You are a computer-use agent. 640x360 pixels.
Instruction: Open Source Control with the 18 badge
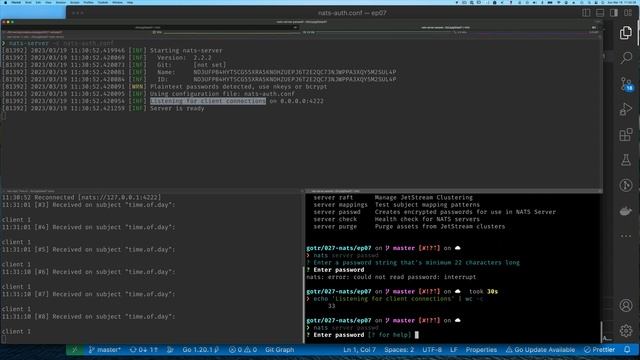click(x=626, y=84)
